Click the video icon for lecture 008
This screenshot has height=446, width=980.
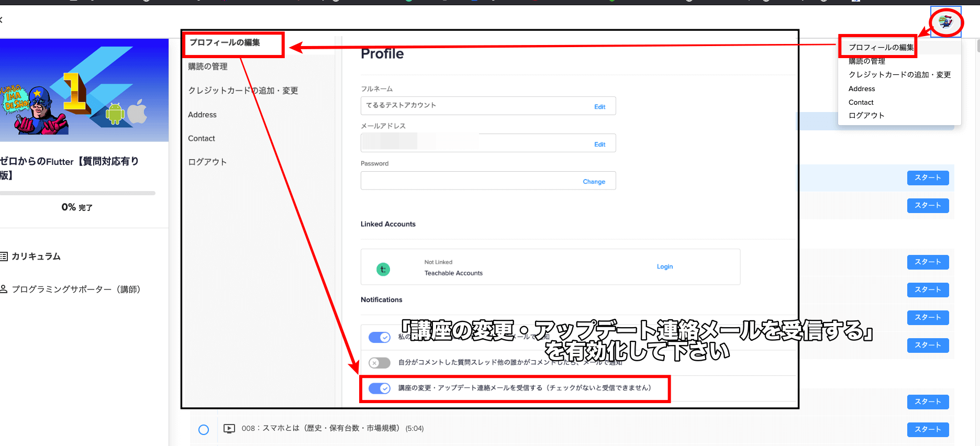(229, 429)
